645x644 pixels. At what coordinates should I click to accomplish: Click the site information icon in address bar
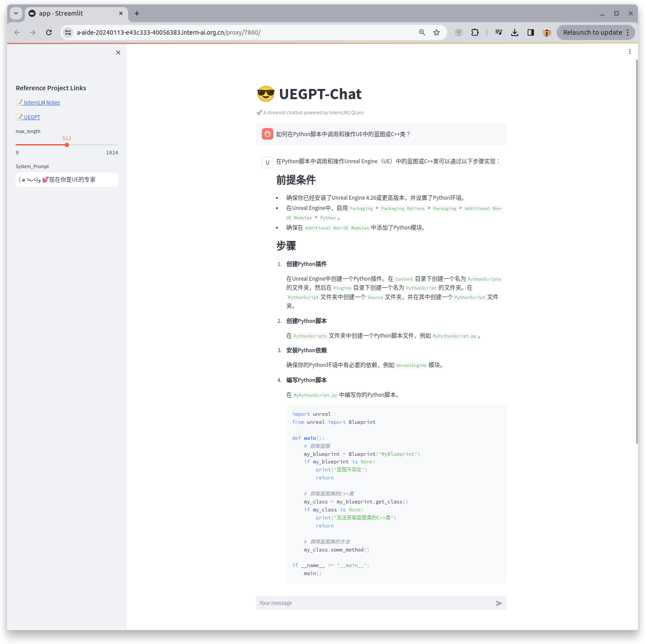pos(68,32)
